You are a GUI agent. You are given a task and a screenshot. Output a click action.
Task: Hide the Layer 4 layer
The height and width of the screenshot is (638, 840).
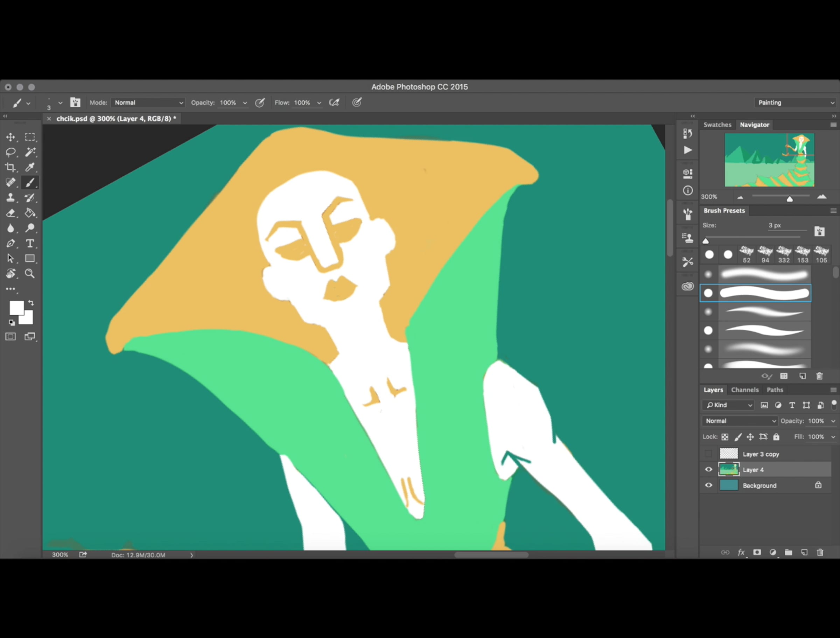tap(709, 470)
